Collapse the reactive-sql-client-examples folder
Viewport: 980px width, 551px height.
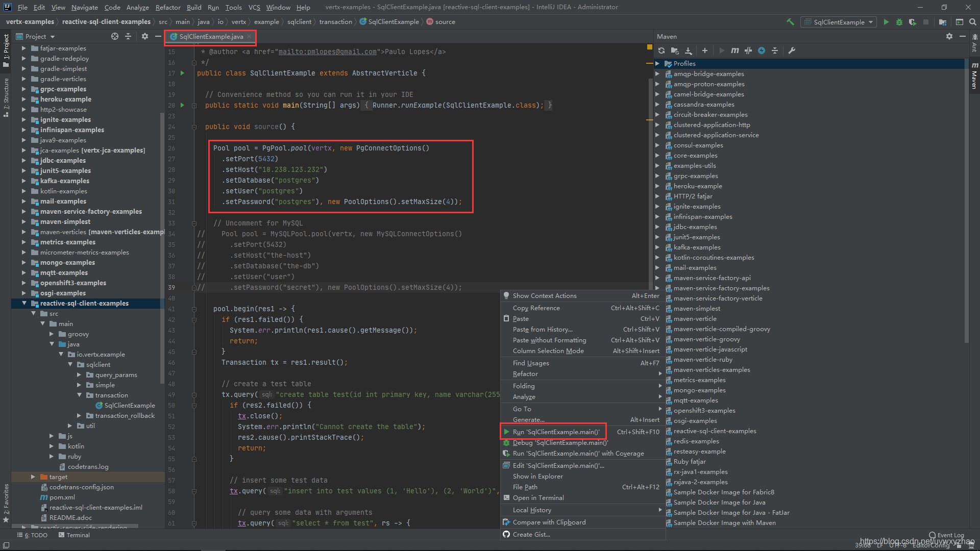click(24, 303)
